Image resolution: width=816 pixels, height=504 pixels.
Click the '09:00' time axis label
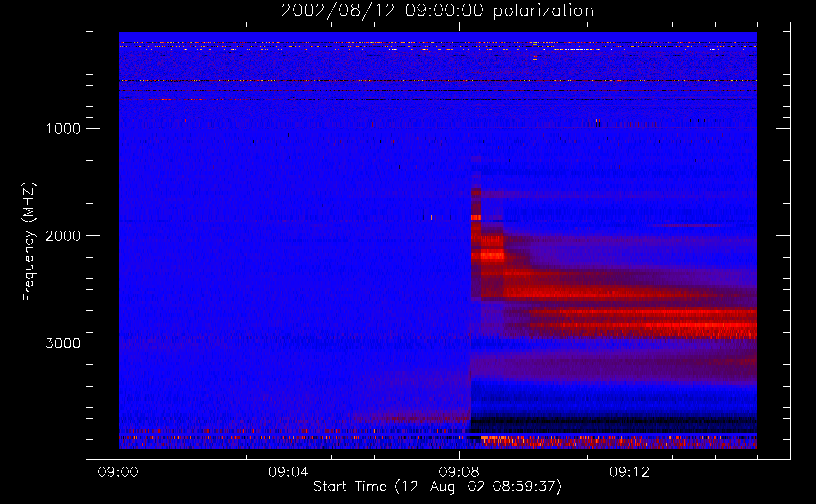[x=118, y=472]
